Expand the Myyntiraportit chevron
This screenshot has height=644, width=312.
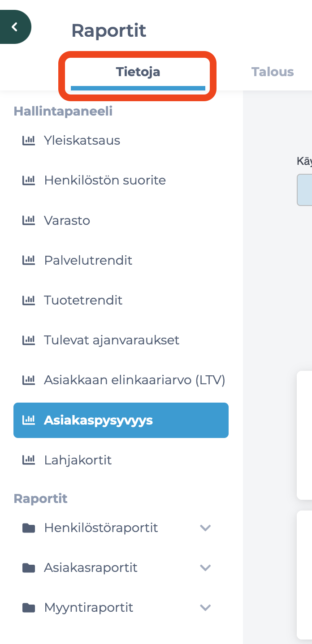pyautogui.click(x=205, y=608)
